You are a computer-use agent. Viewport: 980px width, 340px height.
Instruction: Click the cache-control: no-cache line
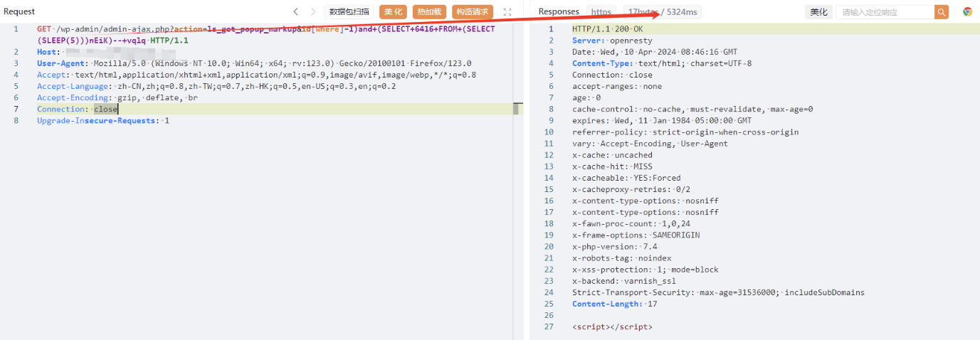coord(692,109)
